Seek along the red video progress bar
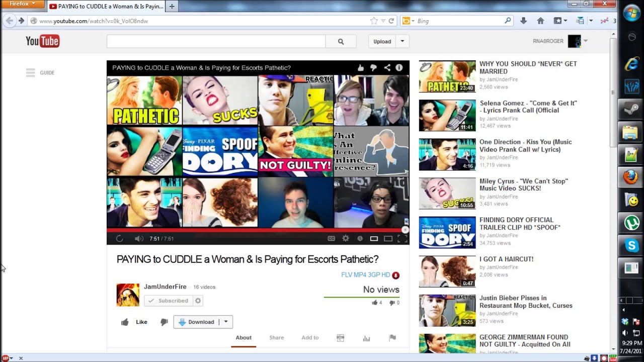 256,230
